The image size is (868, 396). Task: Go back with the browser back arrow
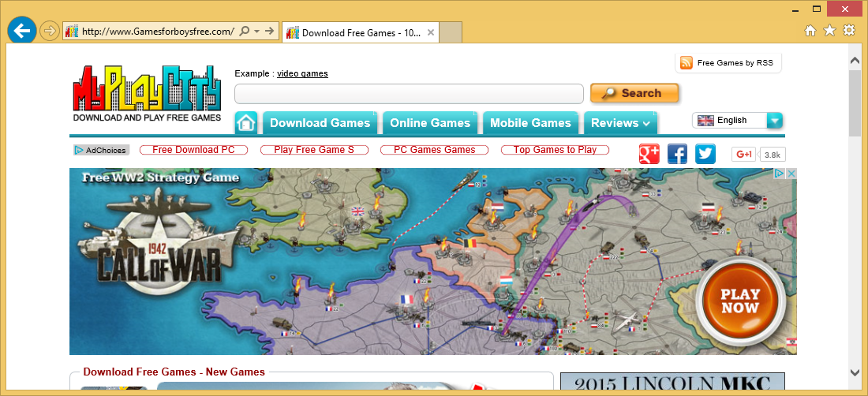pos(22,31)
